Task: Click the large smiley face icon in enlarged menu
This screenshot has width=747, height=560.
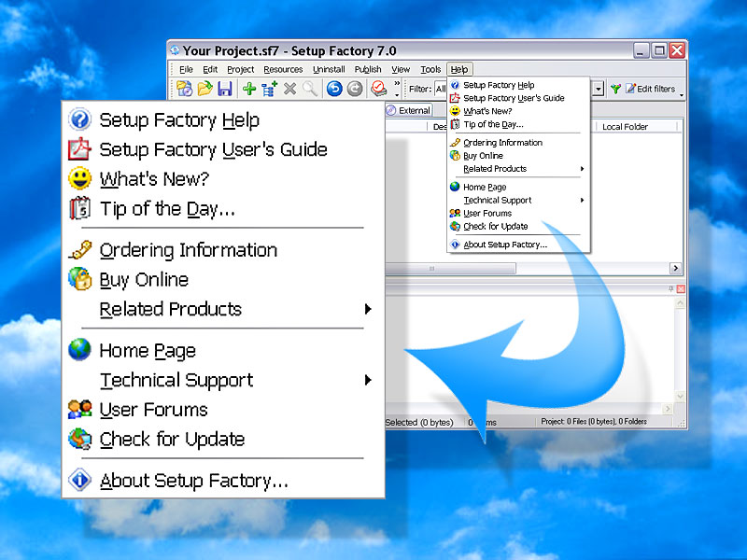Action: 79,178
